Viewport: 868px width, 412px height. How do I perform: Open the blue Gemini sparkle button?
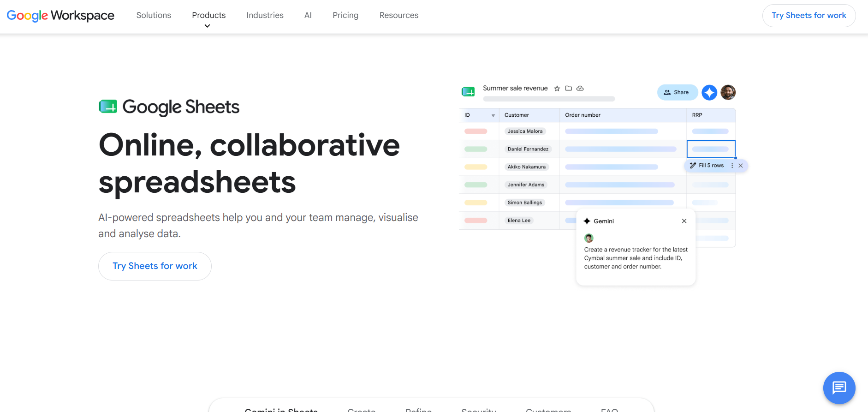[x=709, y=93]
